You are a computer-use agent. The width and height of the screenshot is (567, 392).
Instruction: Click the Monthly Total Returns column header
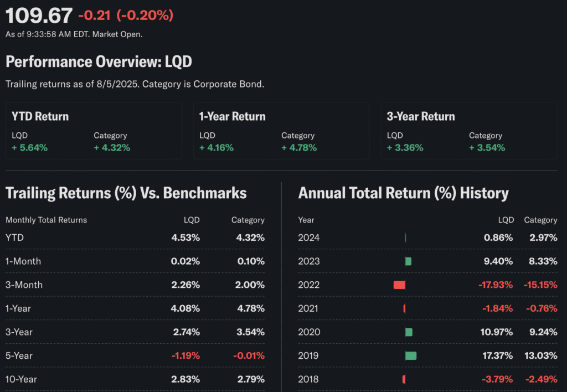point(47,220)
